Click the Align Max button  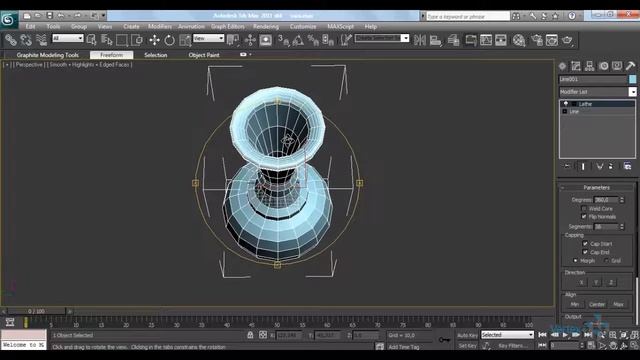[x=618, y=304]
